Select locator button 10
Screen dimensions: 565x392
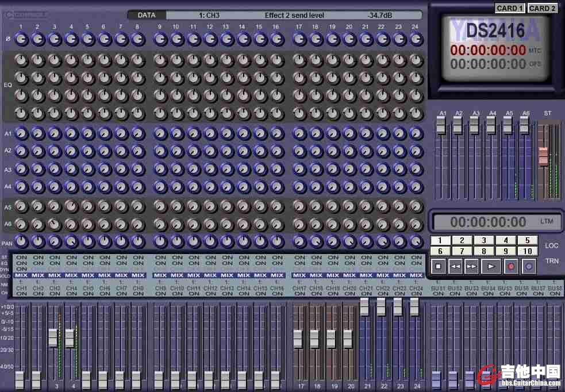click(x=528, y=251)
